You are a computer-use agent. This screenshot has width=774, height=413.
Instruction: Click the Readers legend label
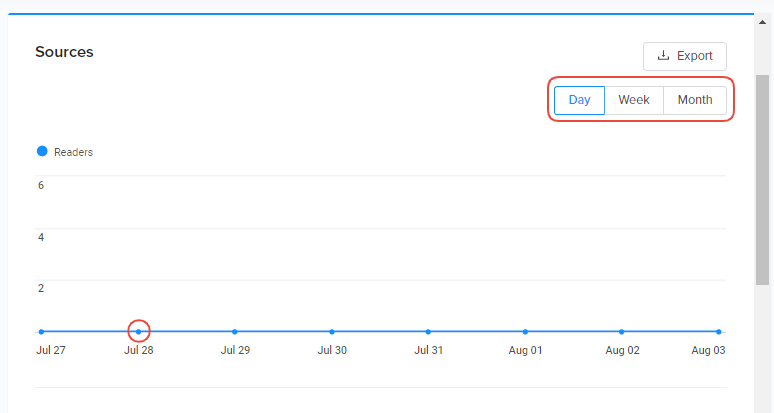point(73,152)
